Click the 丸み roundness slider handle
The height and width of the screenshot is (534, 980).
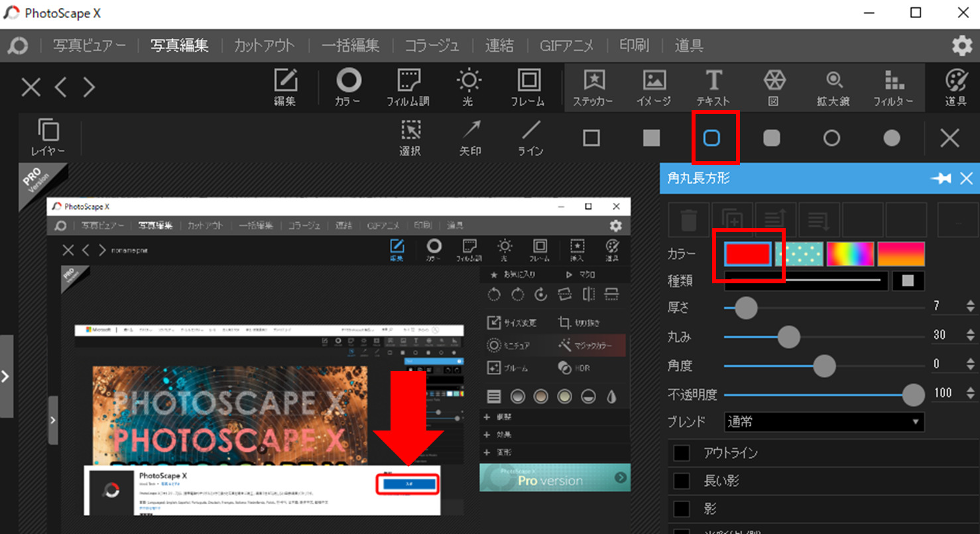point(788,336)
